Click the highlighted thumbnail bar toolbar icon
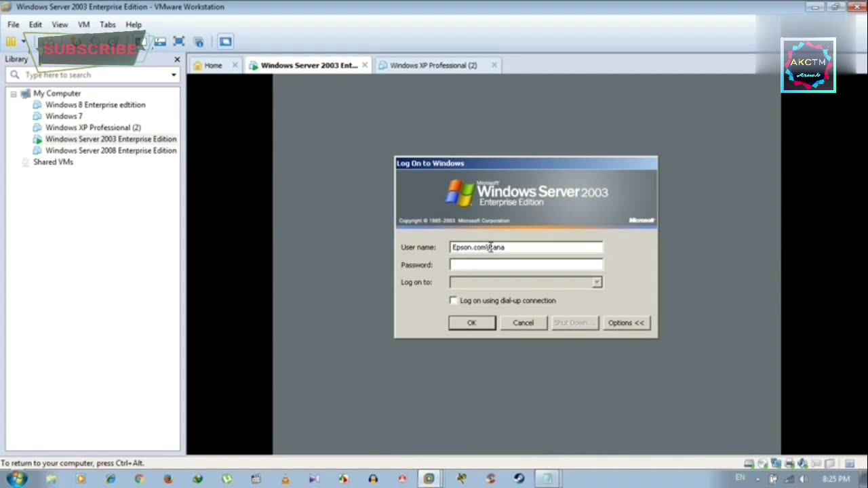Viewport: 868px width, 488px height. [225, 41]
